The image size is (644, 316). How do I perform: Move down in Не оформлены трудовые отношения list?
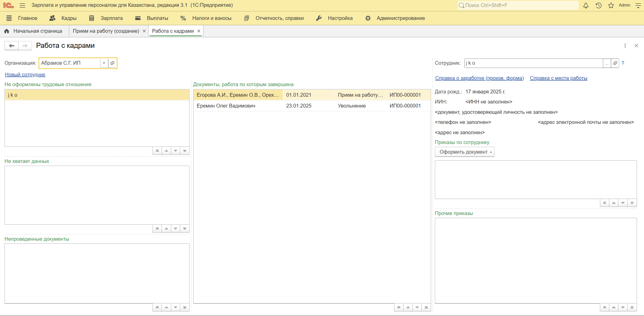(x=175, y=151)
